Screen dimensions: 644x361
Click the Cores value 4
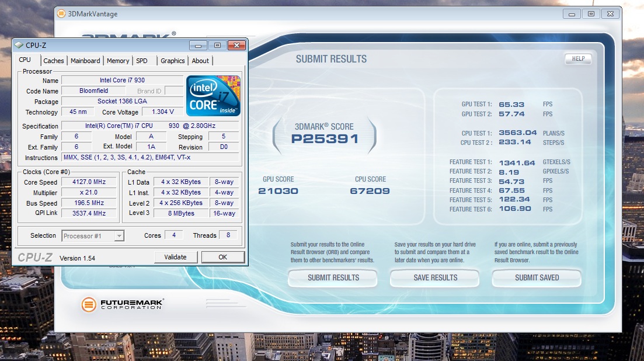click(174, 235)
